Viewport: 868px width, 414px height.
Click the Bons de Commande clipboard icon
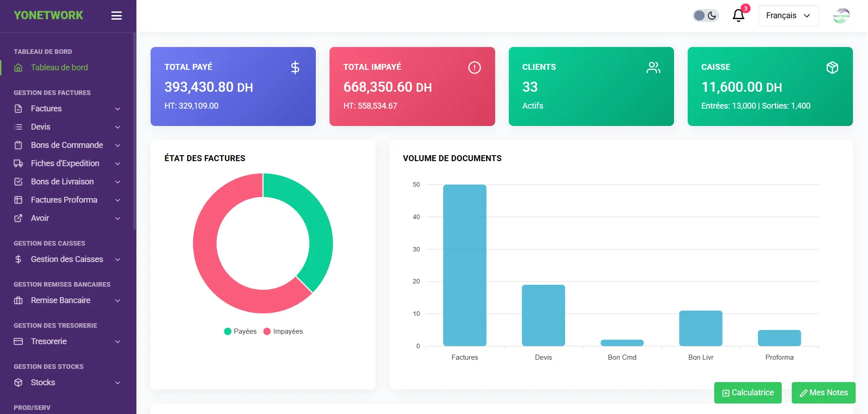18,145
